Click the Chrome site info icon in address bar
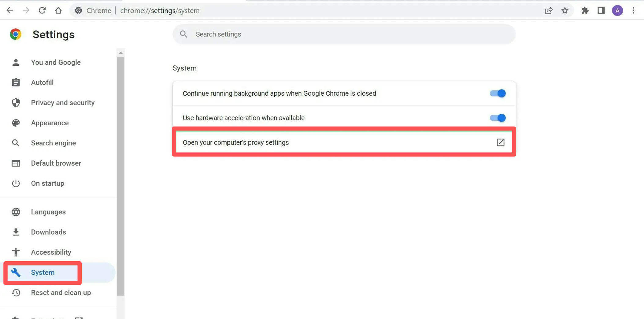 point(79,10)
